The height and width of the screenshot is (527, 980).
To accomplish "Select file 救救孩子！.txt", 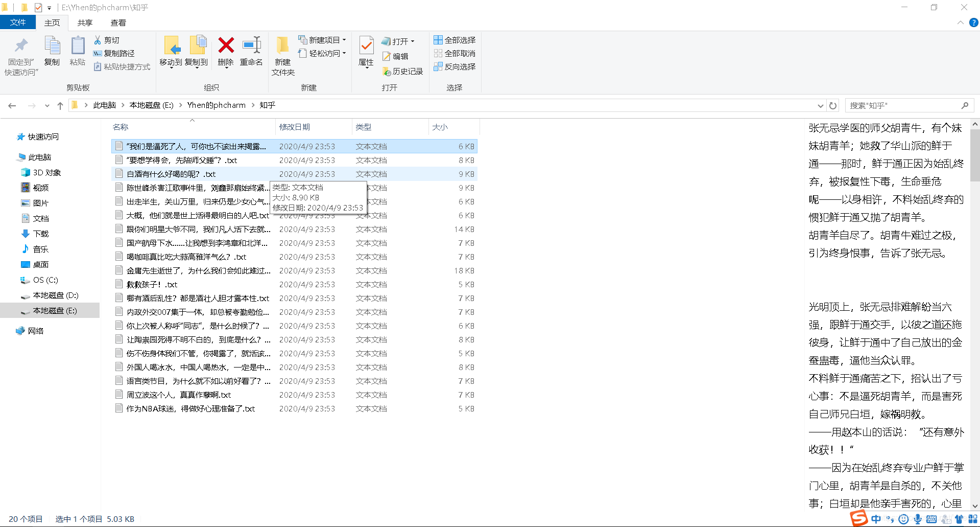I will [294, 285].
